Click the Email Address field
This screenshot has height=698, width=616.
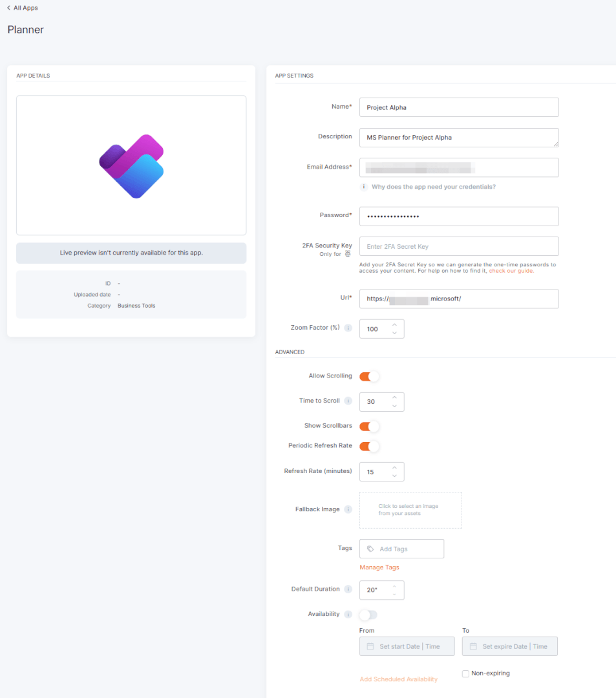coord(459,167)
